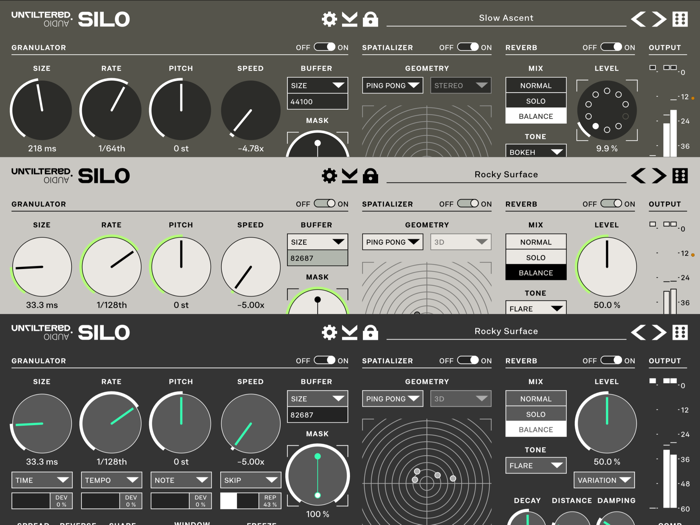
Task: Open NOTE dropdown under the Pitch knob
Action: tap(181, 480)
